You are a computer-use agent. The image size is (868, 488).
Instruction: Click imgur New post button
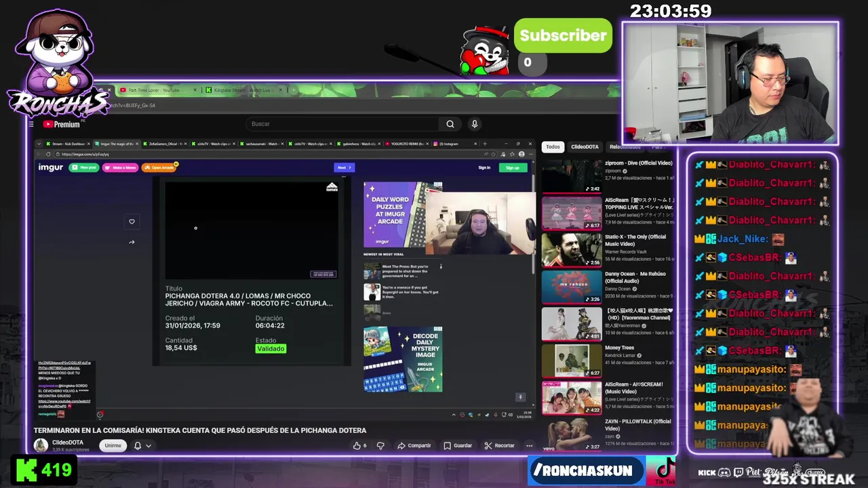tap(84, 167)
